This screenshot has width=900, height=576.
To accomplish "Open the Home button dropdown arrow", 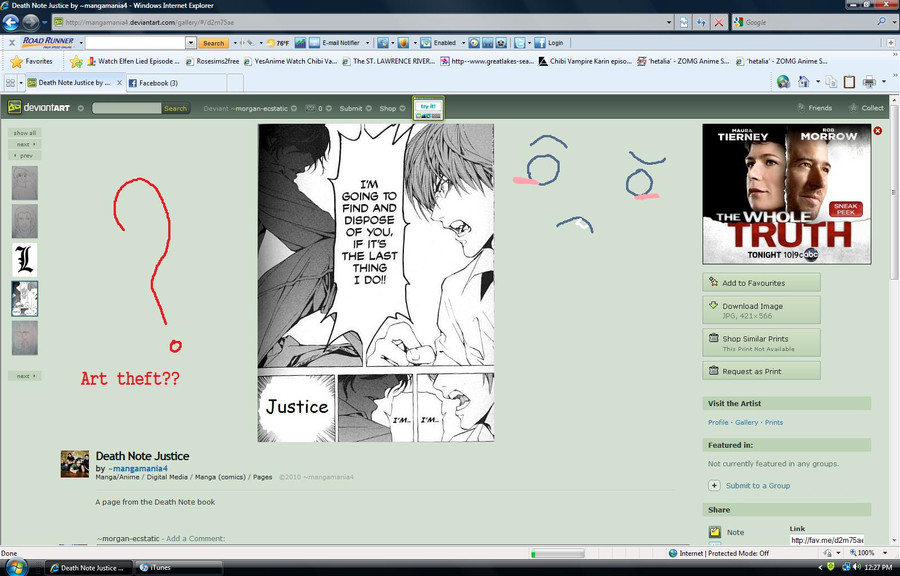I will [817, 82].
